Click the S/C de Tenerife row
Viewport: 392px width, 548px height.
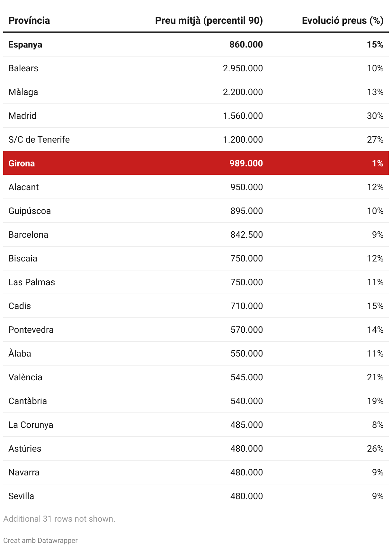coord(196,139)
